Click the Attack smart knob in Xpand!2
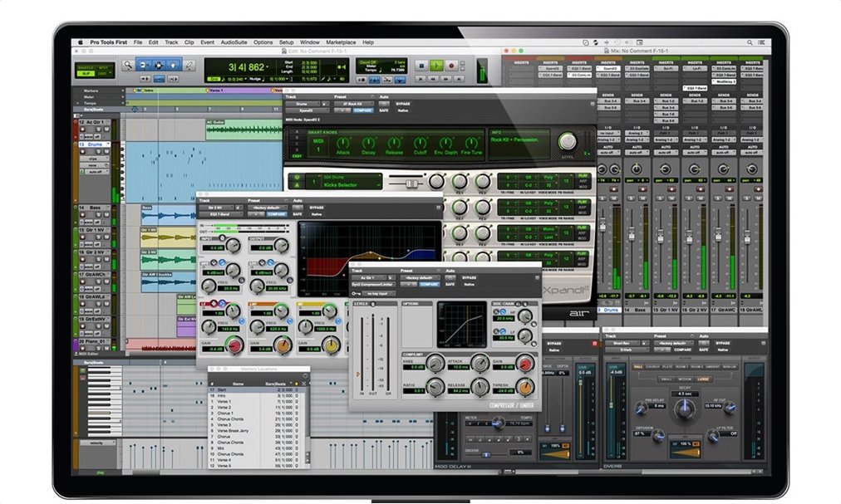 (342, 143)
